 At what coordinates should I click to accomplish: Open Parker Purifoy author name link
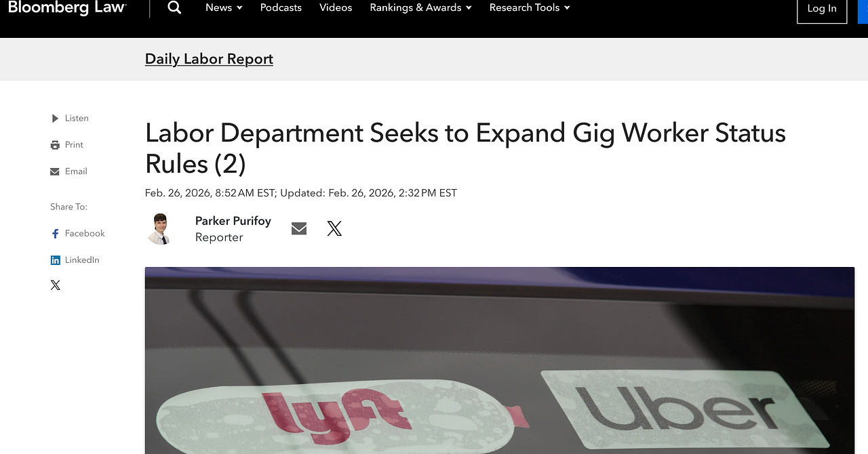[x=233, y=221]
